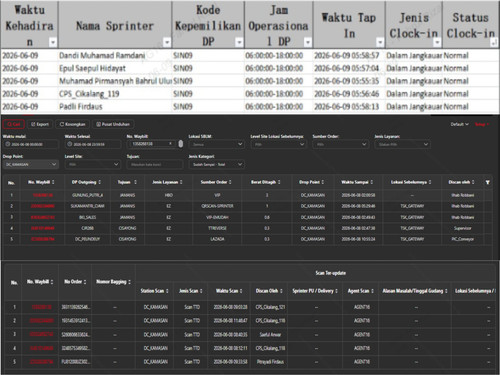500x375 pixels.
Task: Open the Default view dropdown
Action: 460,124
